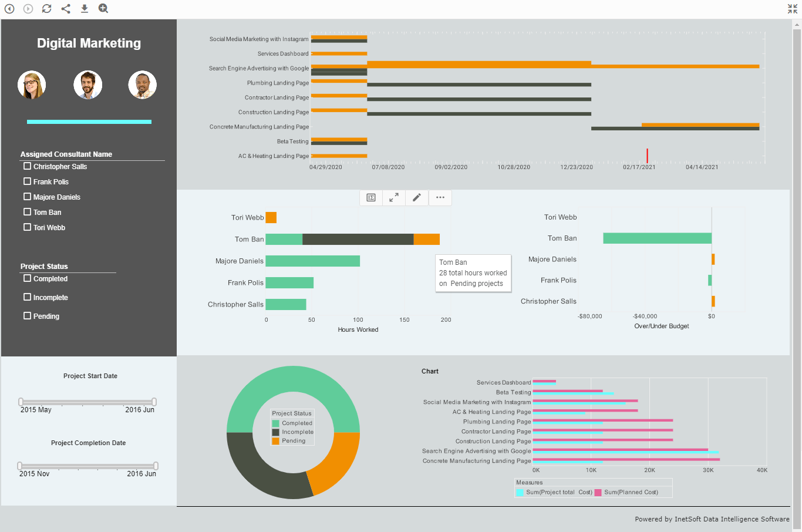Click the bearded male consultant avatar
This screenshot has height=532, width=802.
(x=87, y=85)
